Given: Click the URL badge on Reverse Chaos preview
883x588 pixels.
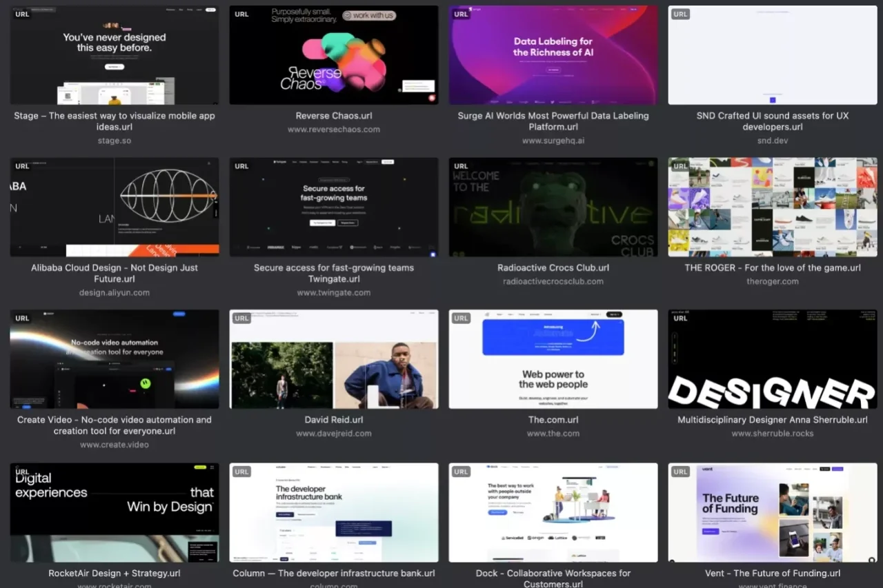Looking at the screenshot, I should coord(241,14).
